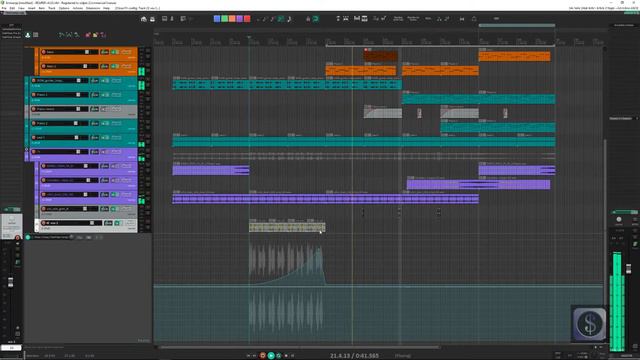The image size is (640, 360).
Task: Click the lock icon in the main toolbar
Action: [x=308, y=19]
